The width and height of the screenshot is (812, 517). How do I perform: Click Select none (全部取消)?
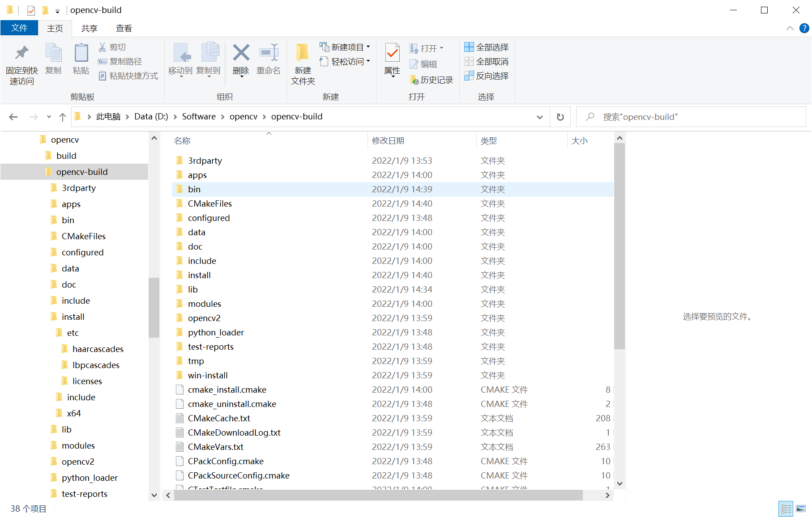pyautogui.click(x=487, y=61)
